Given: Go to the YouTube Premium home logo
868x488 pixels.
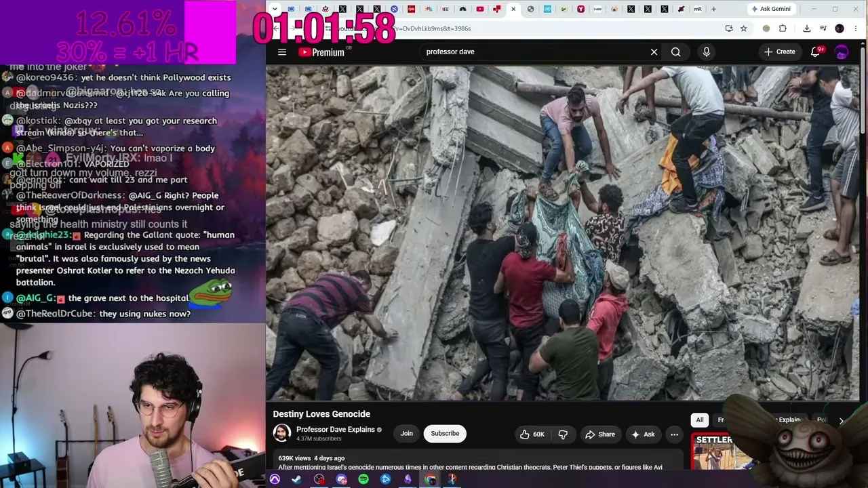Looking at the screenshot, I should tap(321, 52).
